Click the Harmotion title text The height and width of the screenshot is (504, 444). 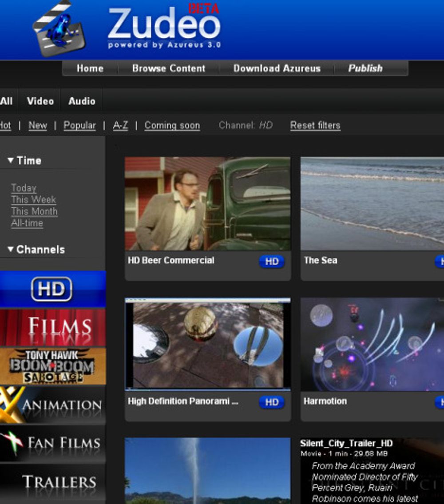coord(325,401)
